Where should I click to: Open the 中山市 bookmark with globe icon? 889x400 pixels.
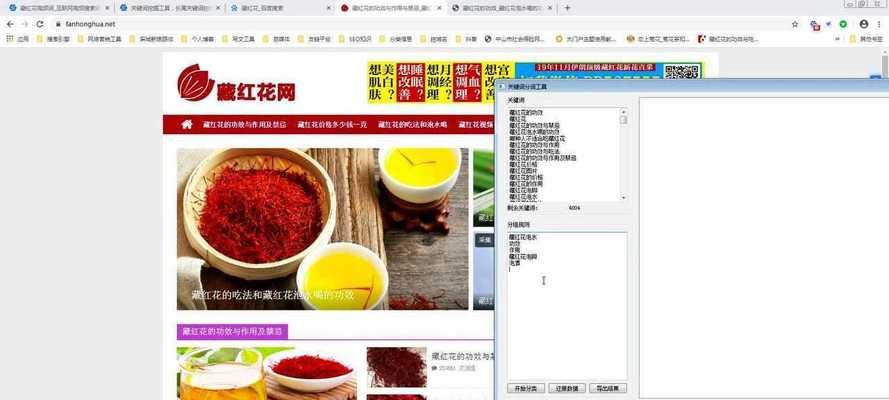[x=514, y=39]
